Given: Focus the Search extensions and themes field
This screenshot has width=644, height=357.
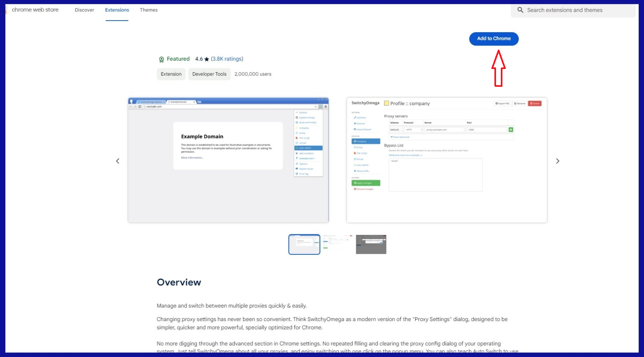Looking at the screenshot, I should coord(573,10).
